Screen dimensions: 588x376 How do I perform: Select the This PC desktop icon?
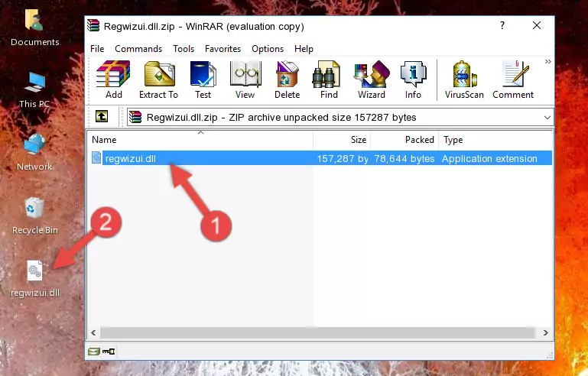pos(34,90)
